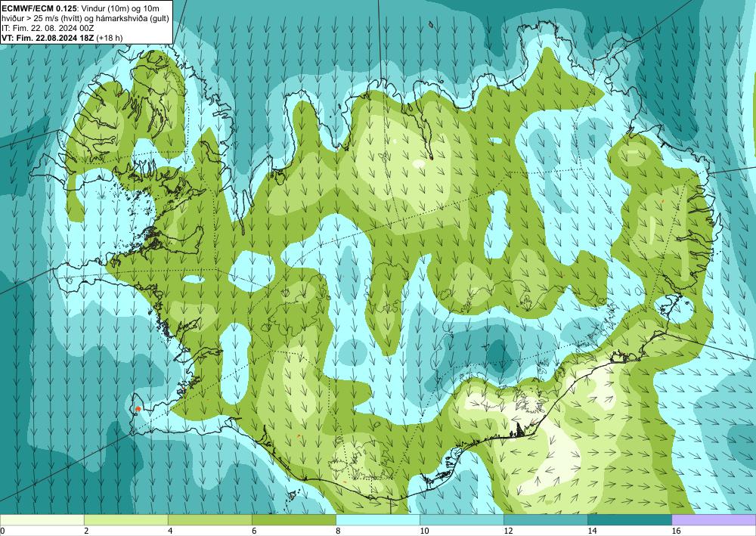756x536 pixels.
Task: Click the "VT: Fim. 22.08.2024 18Z" valid time
Action: coord(48,38)
